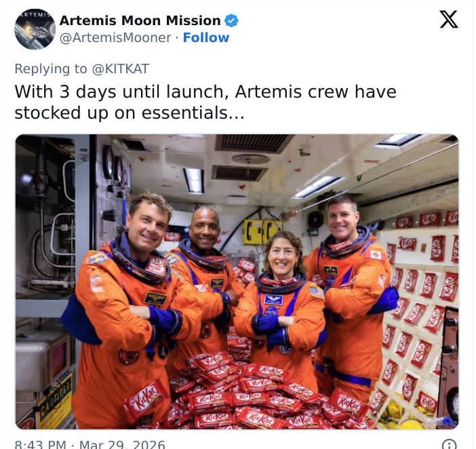Click the ceiling light fixture in photo

tap(194, 180)
